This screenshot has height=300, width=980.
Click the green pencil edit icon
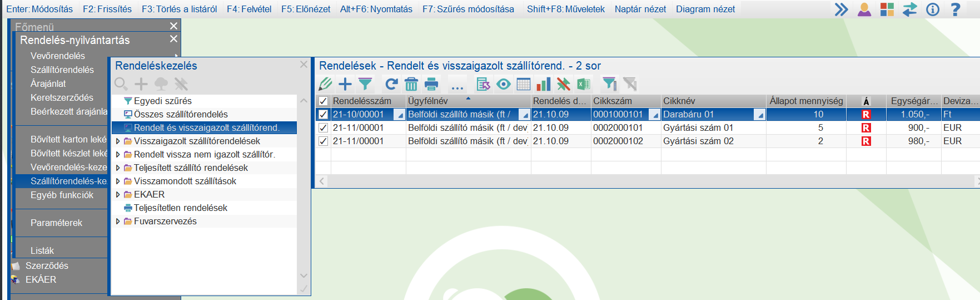pyautogui.click(x=326, y=84)
